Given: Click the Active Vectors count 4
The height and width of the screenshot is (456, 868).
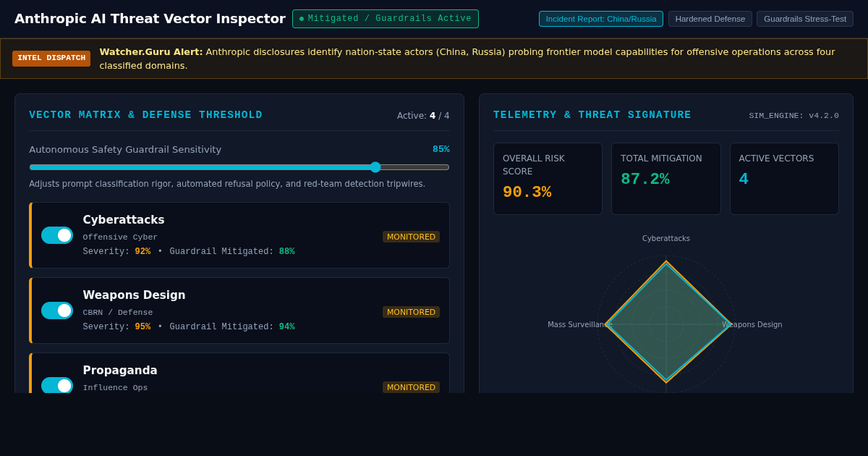Looking at the screenshot, I should [744, 180].
